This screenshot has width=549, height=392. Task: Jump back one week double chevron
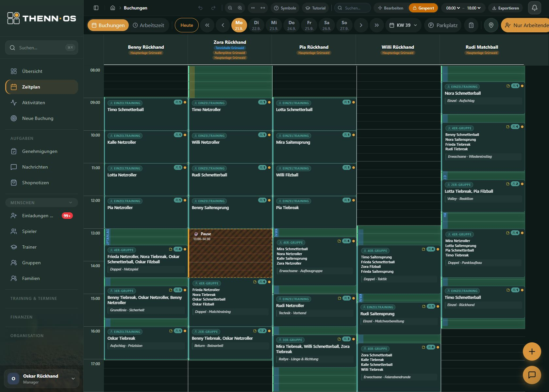point(207,25)
